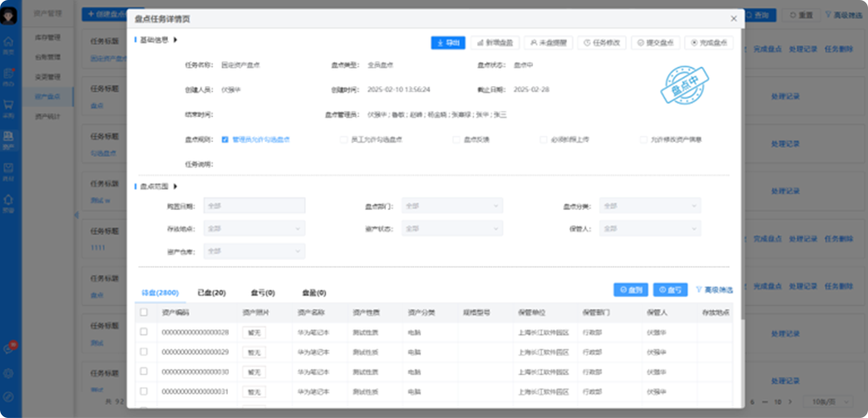
Task: Switch to the 已盘(20) tab
Action: click(211, 293)
